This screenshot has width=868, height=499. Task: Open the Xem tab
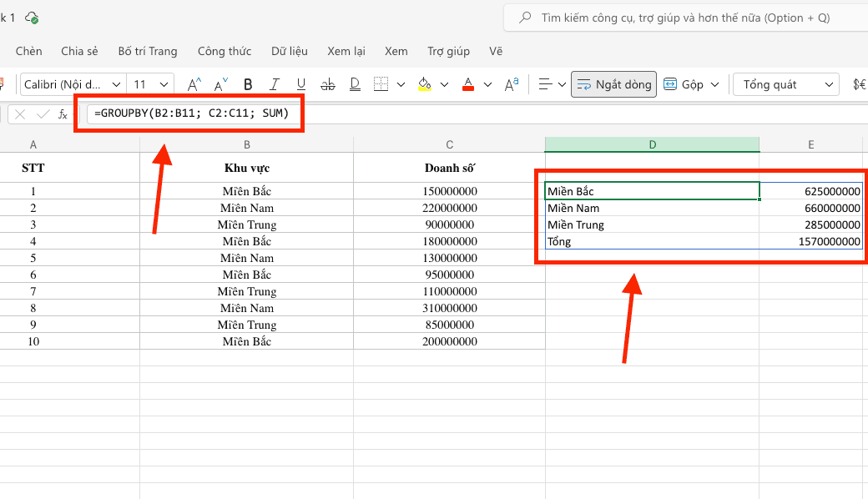pyautogui.click(x=396, y=52)
